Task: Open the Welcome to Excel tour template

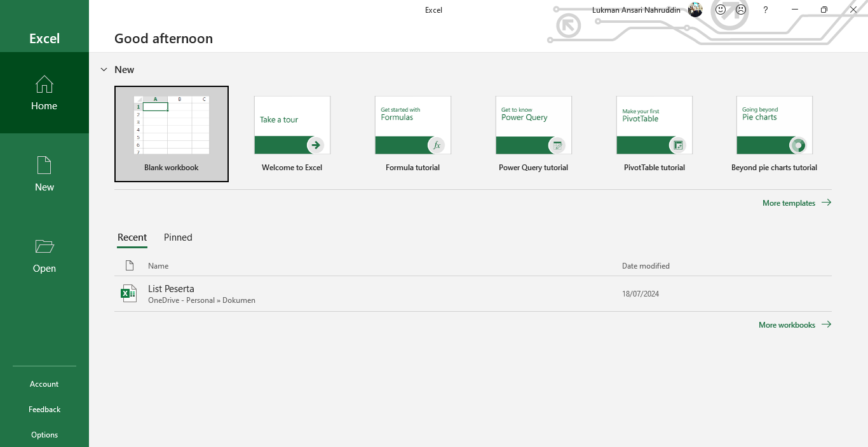Action: (x=292, y=134)
